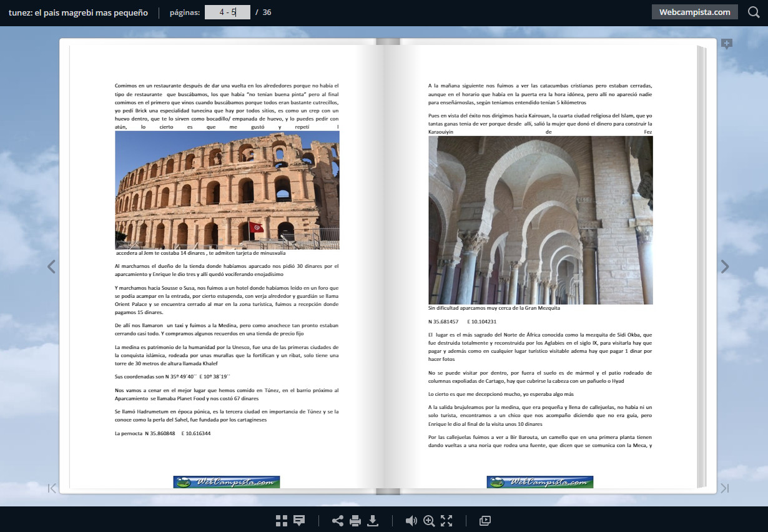Click the Webcampista.com button
The width and height of the screenshot is (768, 532).
coord(694,12)
